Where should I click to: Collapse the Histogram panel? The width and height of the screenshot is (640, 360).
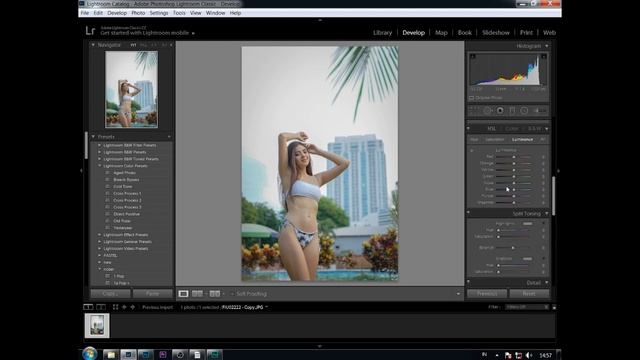[547, 46]
